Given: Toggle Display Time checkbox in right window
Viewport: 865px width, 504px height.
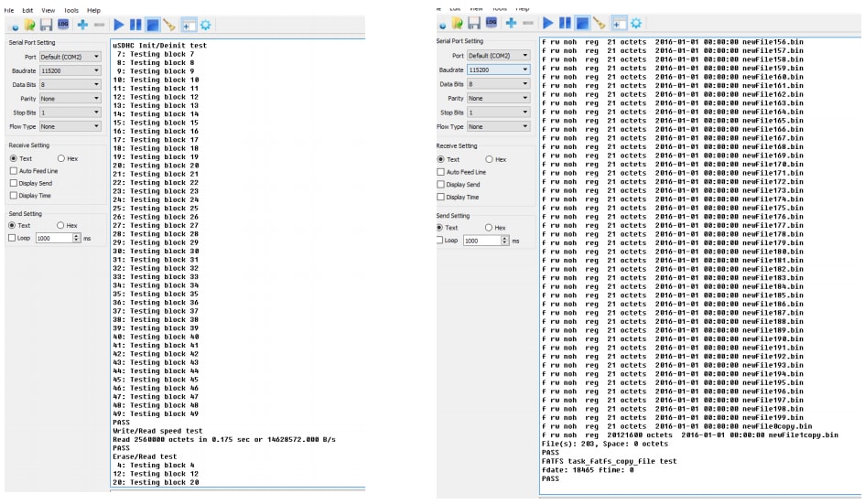Looking at the screenshot, I should point(441,197).
